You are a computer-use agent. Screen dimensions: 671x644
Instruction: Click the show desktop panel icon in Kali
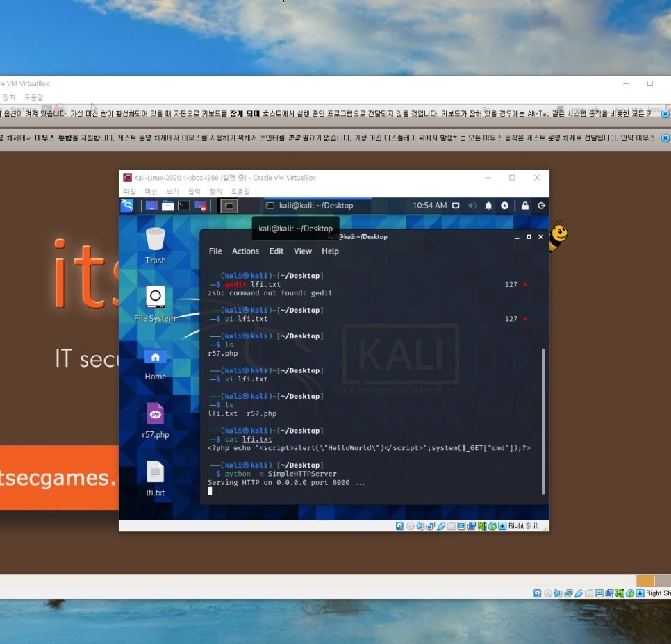pyautogui.click(x=151, y=206)
